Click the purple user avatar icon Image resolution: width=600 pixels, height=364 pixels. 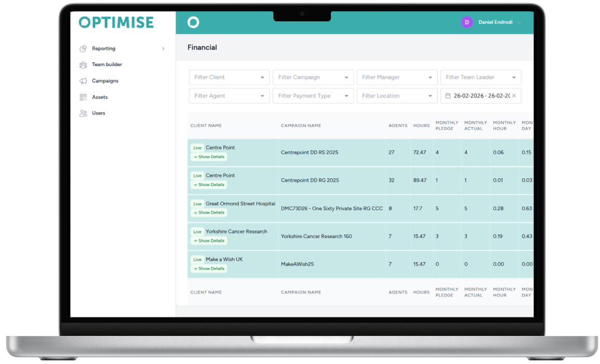click(x=466, y=22)
